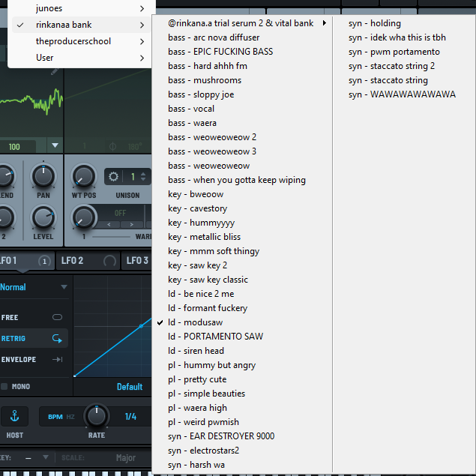This screenshot has height=476, width=476.
Task: Load preset bass - arc nova diffuser
Action: (242, 37)
